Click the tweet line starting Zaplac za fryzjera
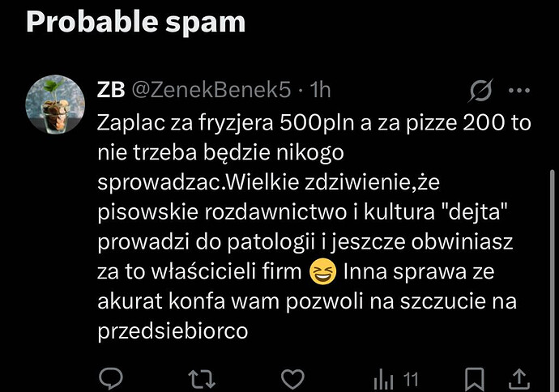This screenshot has width=559, height=392. 314,122
